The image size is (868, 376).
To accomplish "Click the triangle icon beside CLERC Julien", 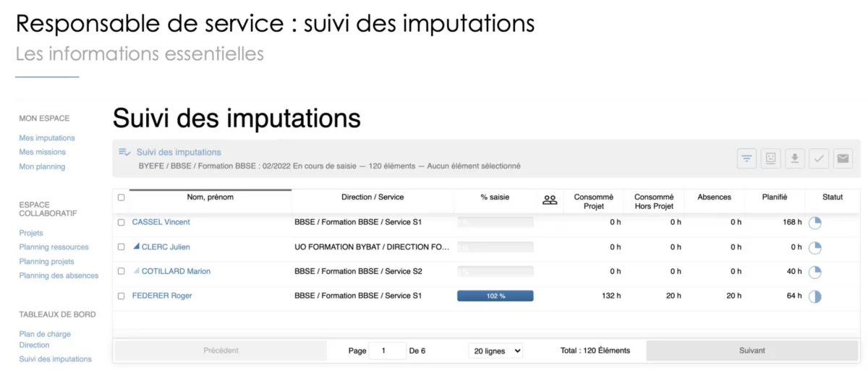I will 136,247.
